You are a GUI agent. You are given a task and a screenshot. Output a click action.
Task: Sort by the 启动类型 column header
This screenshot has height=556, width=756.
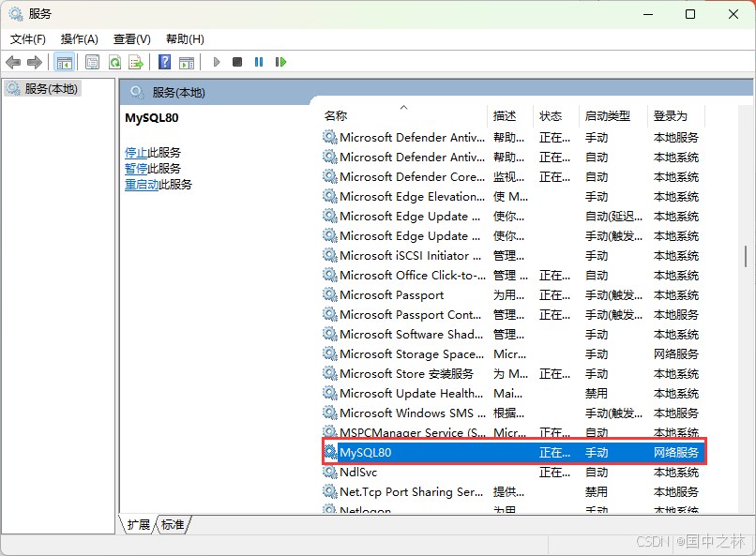coord(613,115)
